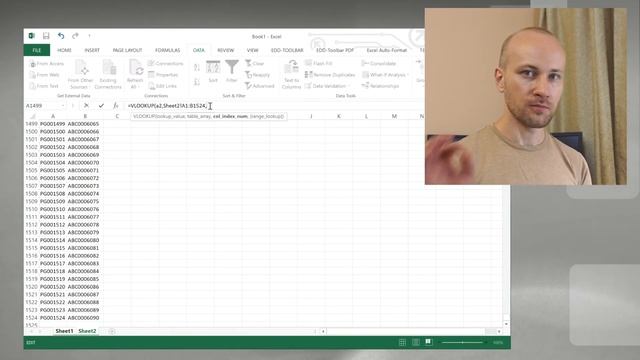Switch to the REVIEW tab

[225, 50]
